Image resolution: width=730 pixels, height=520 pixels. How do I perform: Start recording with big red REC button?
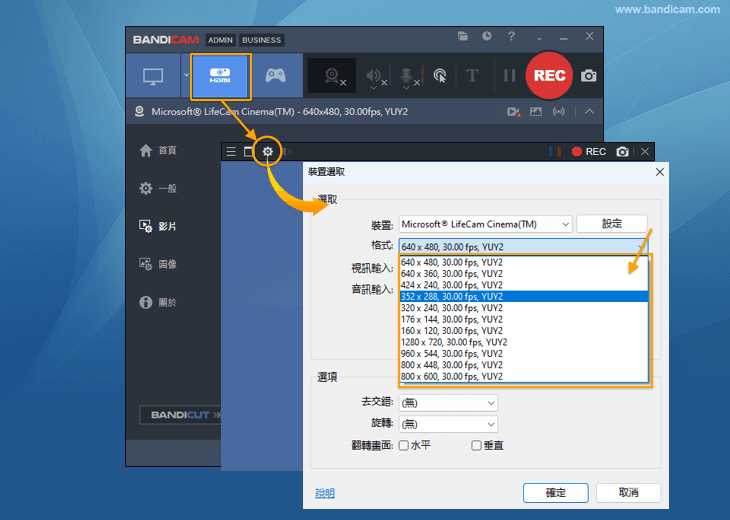549,75
